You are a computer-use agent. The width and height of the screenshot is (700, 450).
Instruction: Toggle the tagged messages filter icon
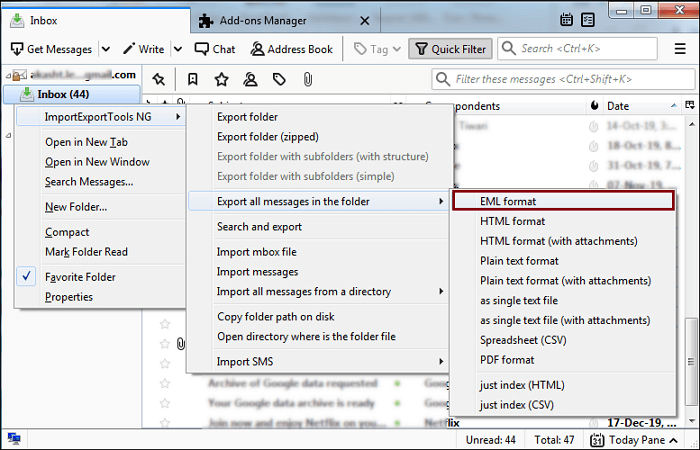tap(279, 79)
